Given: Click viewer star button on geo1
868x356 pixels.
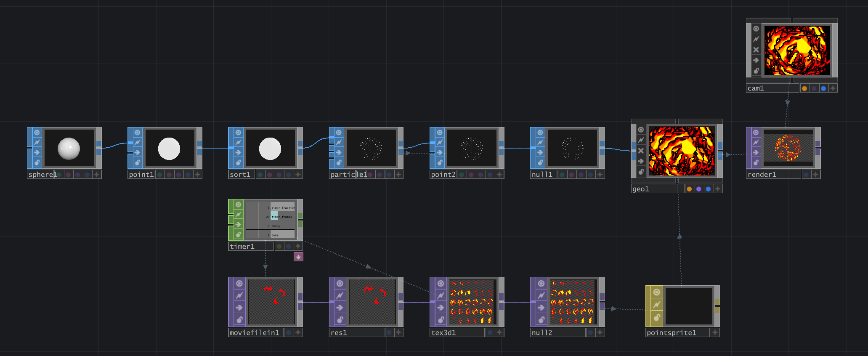Looking at the screenshot, I should [718, 189].
